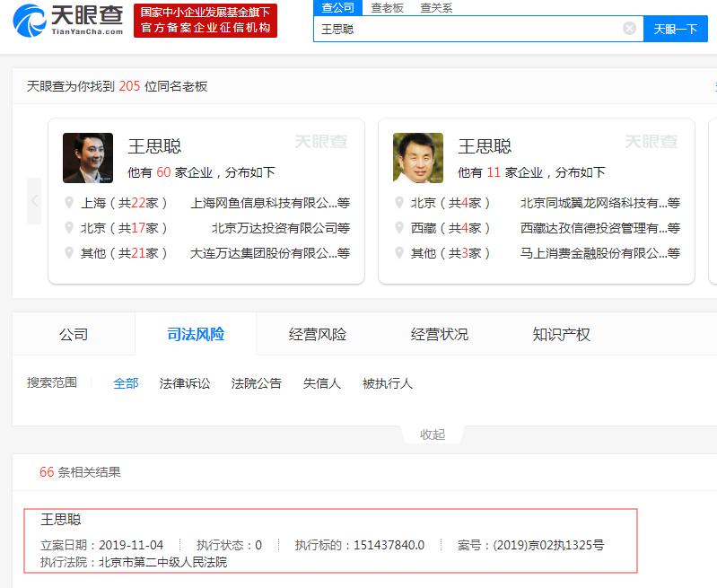This screenshot has height=588, width=717.
Task: Click 执行法院 北京市第二中级人民法院
Action: tap(162, 562)
